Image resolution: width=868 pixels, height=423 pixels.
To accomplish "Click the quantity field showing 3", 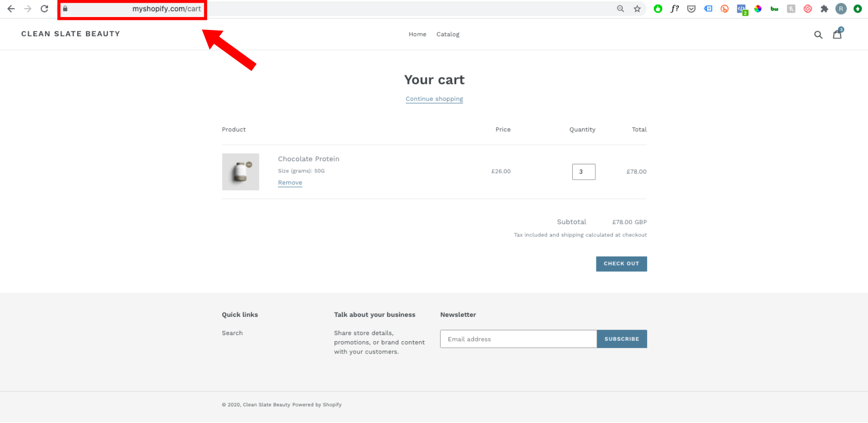I will click(x=584, y=172).
